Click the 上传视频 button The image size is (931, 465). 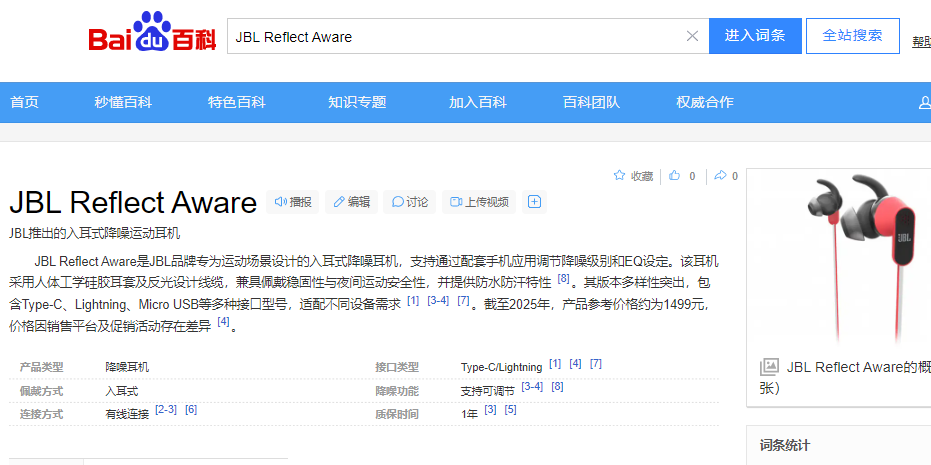(479, 202)
